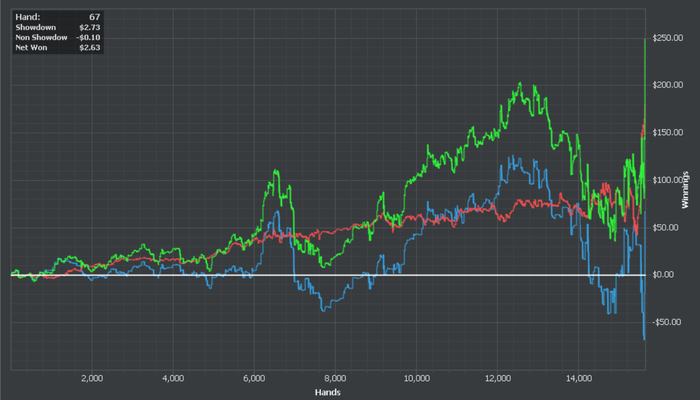
Task: Click the white zero baseline on the graph
Action: [x=328, y=275]
